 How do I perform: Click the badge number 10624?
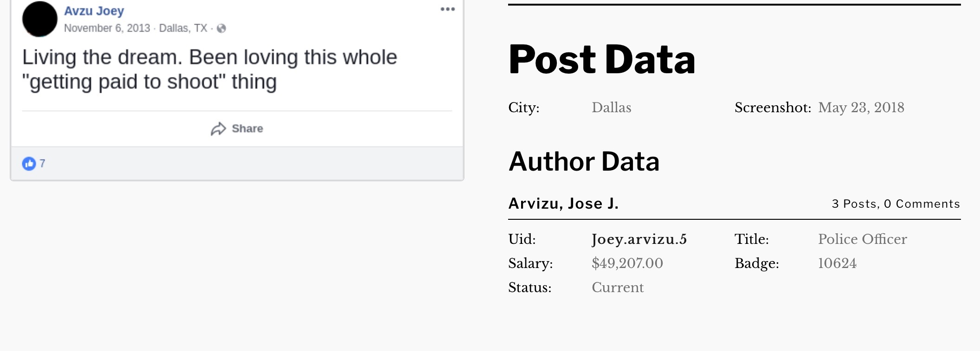pyautogui.click(x=837, y=263)
